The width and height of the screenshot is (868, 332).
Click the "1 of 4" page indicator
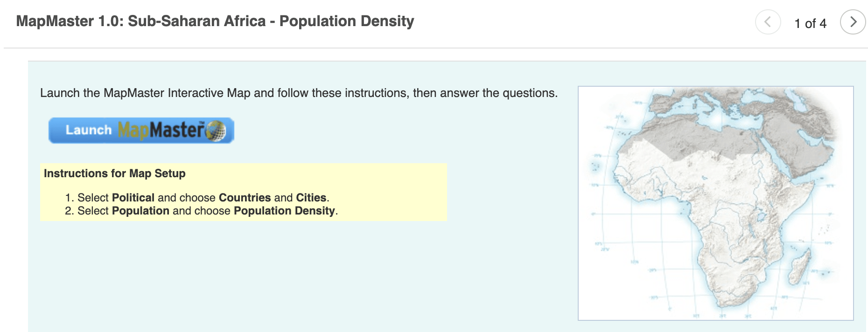click(810, 23)
